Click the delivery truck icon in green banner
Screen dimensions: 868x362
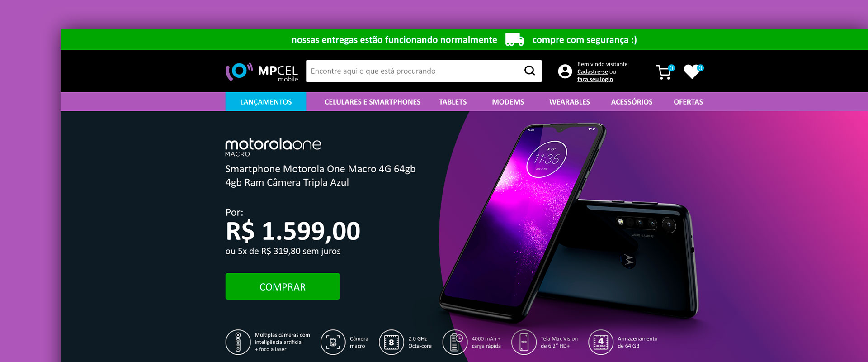click(x=514, y=39)
